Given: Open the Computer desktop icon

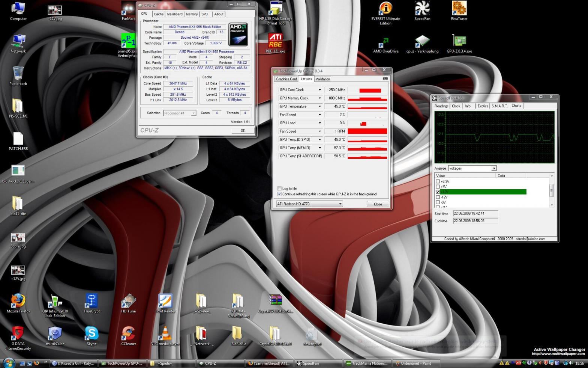Looking at the screenshot, I should [18, 11].
